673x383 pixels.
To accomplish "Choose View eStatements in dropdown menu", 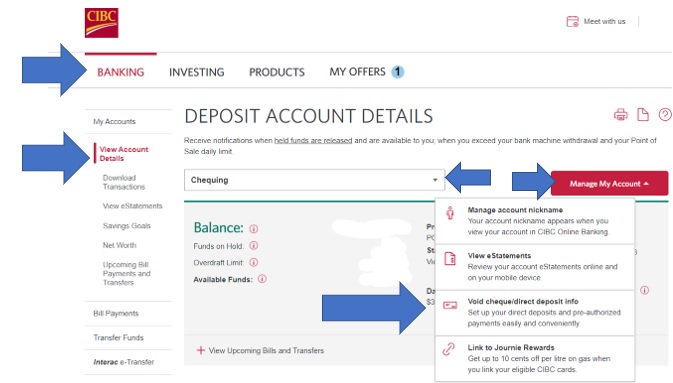I will [535, 267].
